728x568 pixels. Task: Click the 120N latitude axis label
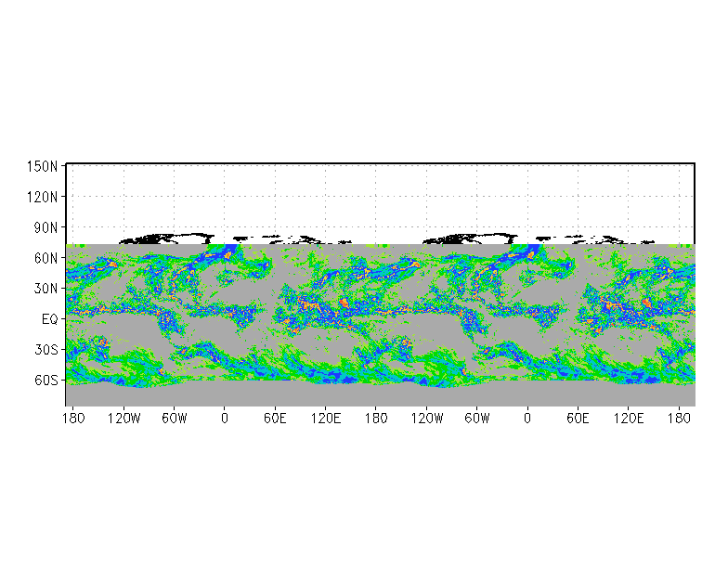[42, 197]
